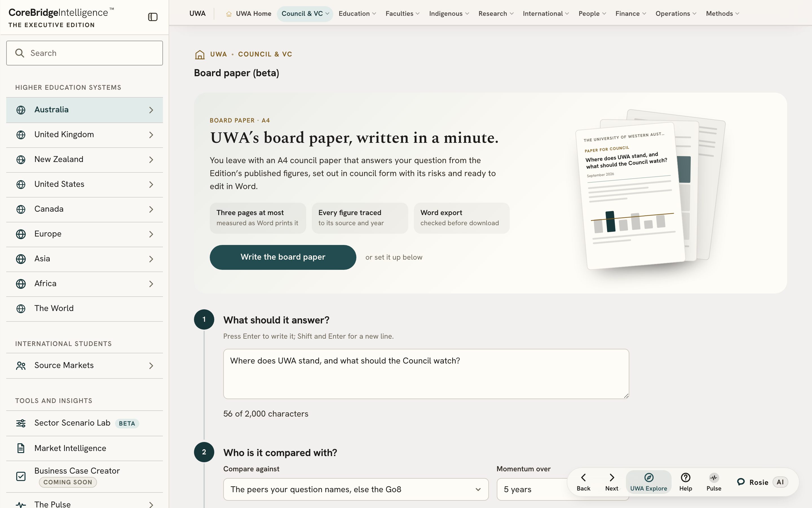Screen dimensions: 812x508
Task: Click Write the board paper button
Action: coord(283,257)
